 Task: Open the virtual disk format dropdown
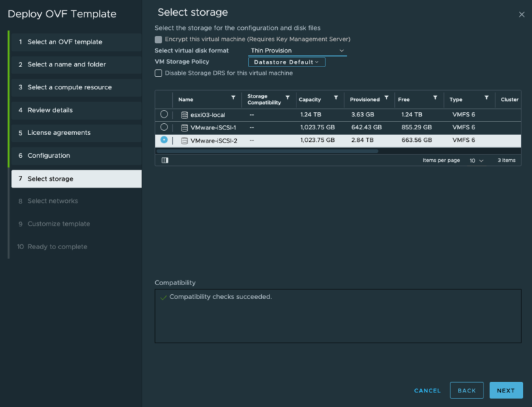point(297,51)
